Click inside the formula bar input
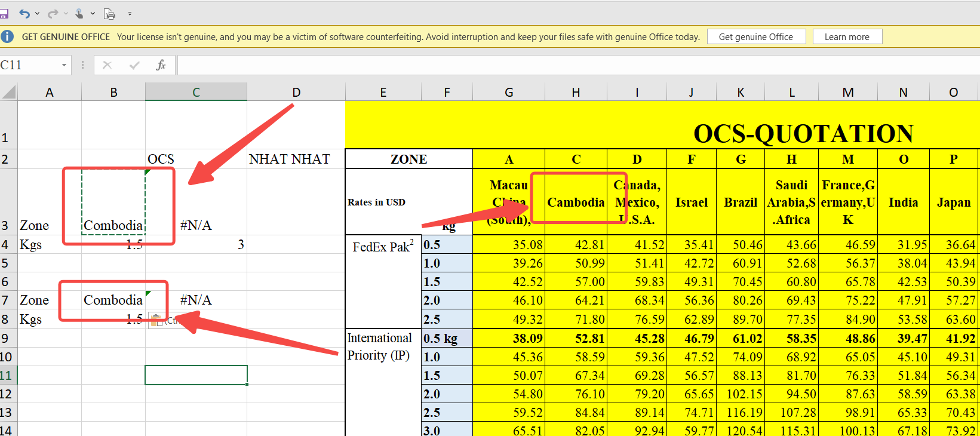 (x=578, y=65)
